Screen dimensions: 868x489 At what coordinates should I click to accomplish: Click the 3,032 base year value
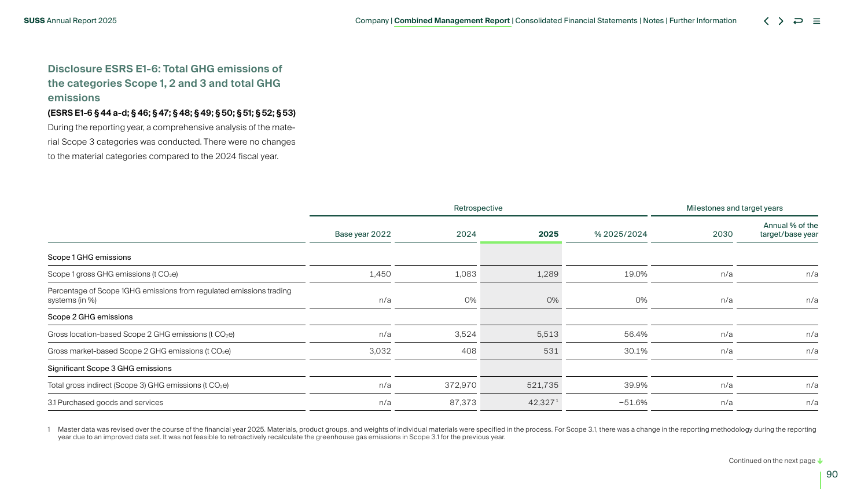tap(380, 351)
